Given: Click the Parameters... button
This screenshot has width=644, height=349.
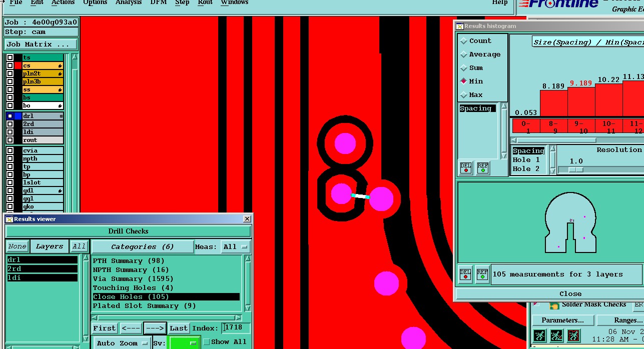Looking at the screenshot, I should pos(563,320).
